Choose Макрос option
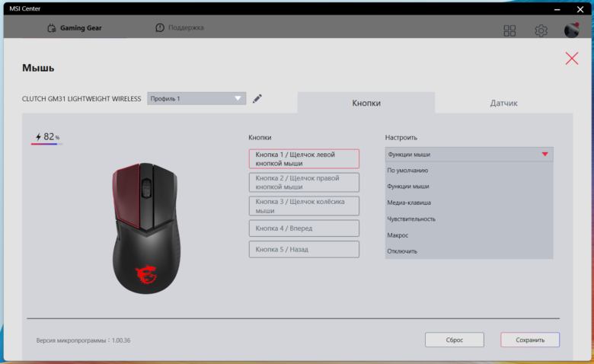 (469, 235)
